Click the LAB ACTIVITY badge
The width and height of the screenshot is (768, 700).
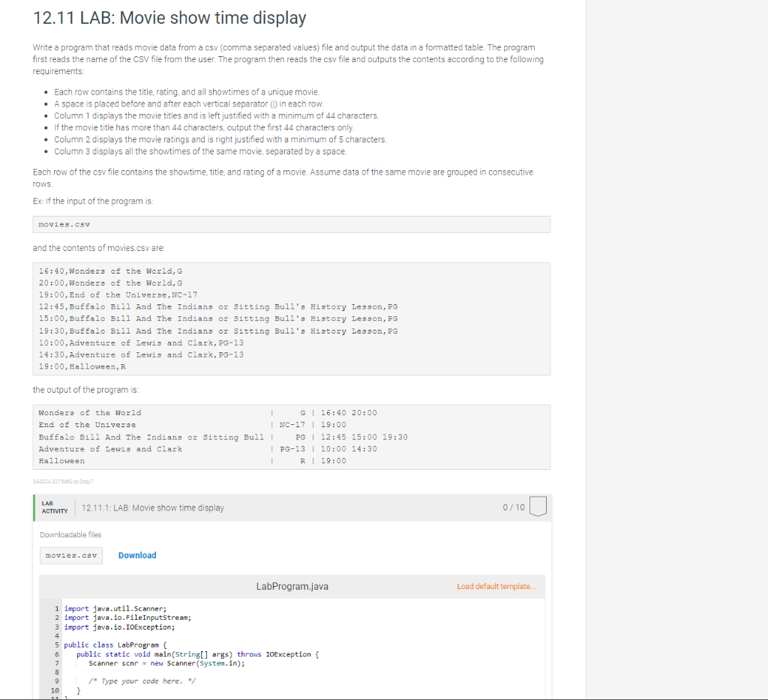(53, 506)
